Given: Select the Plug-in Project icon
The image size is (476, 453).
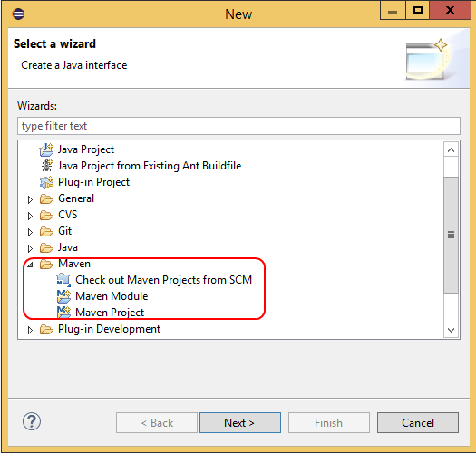Looking at the screenshot, I should click(46, 182).
